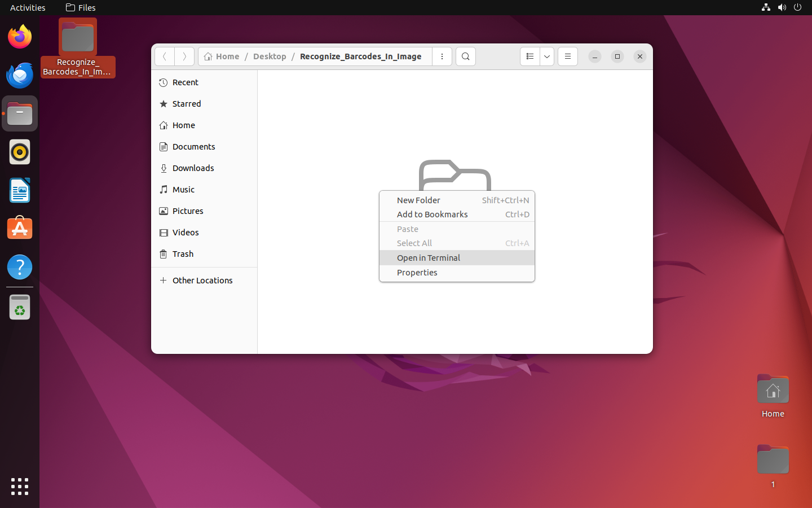Viewport: 812px width, 508px height.
Task: Go to Desktop in the path bar
Action: point(270,56)
